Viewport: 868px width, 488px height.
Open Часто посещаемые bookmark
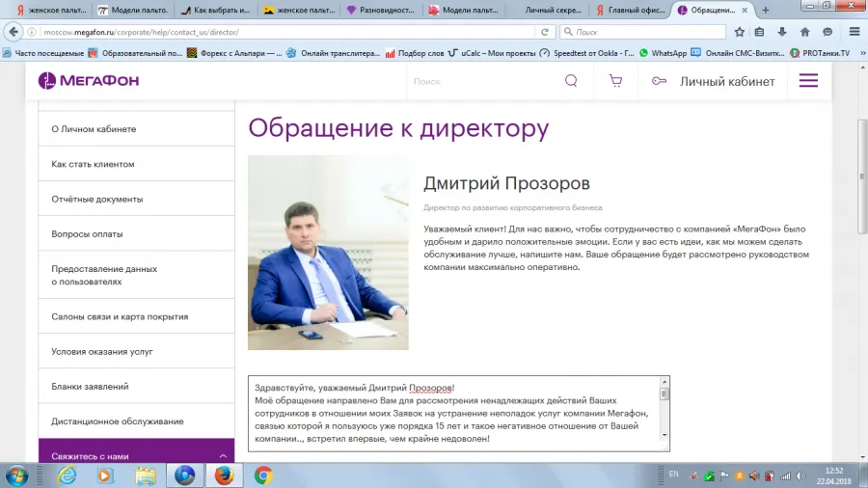pos(43,53)
